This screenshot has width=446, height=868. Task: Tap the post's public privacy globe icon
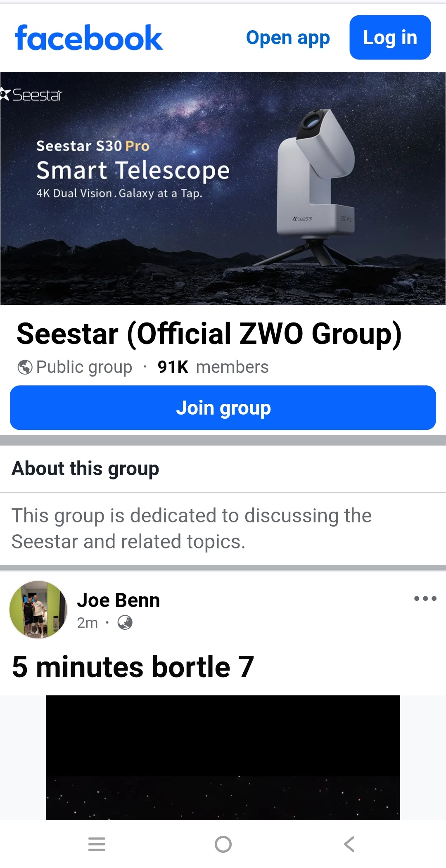pyautogui.click(x=125, y=622)
